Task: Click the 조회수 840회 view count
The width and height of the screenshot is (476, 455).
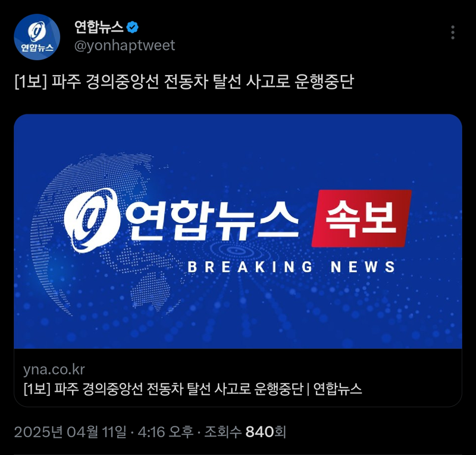Action: (x=245, y=432)
